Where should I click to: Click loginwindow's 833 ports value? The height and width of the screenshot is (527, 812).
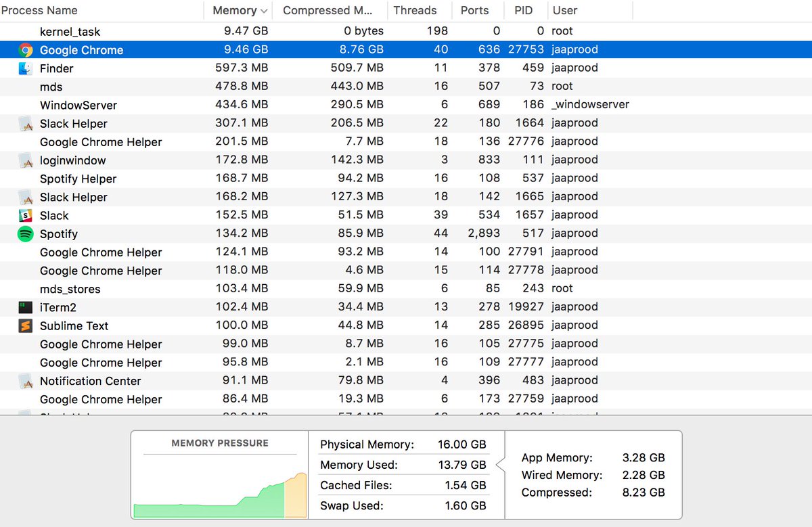(489, 160)
